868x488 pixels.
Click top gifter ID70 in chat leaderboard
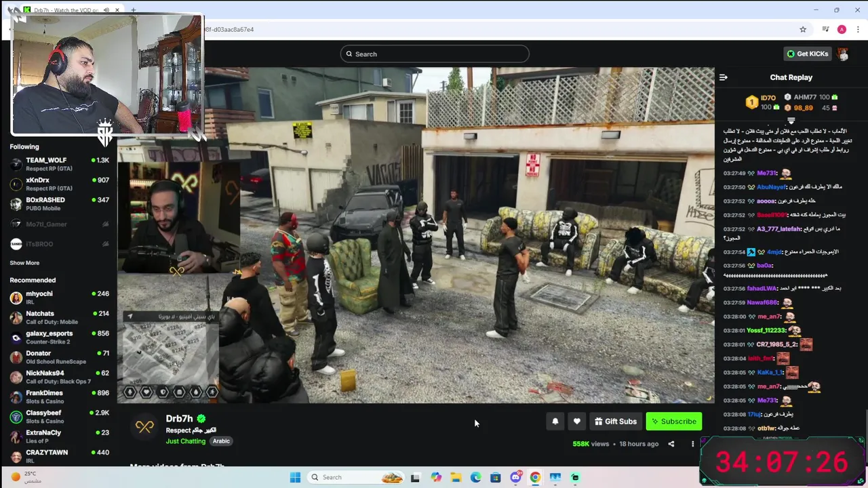(768, 98)
